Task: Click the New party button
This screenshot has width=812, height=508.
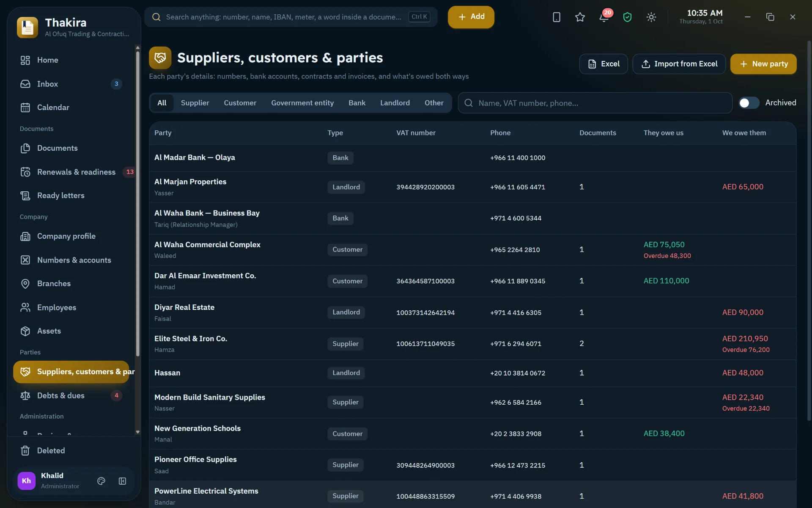Action: [x=763, y=64]
